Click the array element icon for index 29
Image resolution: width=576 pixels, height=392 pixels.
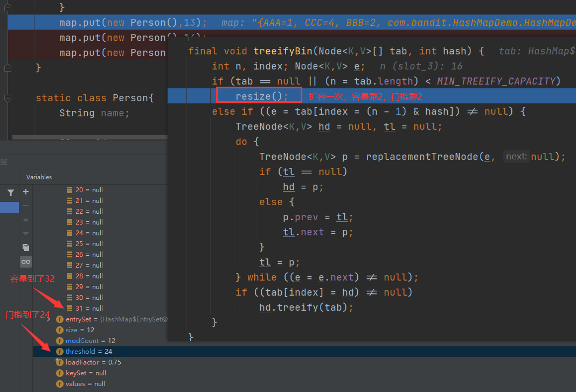click(70, 286)
